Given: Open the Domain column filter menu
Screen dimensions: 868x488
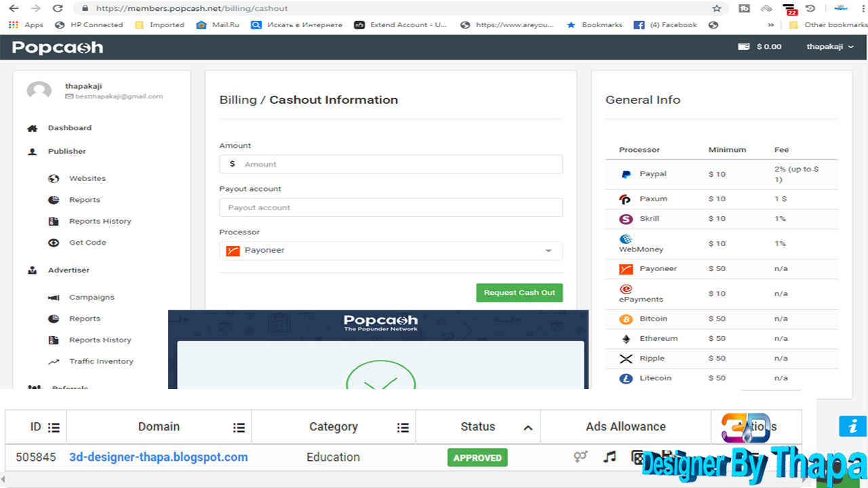Looking at the screenshot, I should (239, 428).
